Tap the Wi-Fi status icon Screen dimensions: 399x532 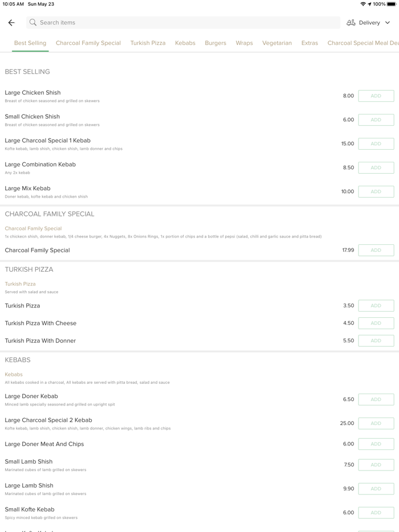coord(363,4)
